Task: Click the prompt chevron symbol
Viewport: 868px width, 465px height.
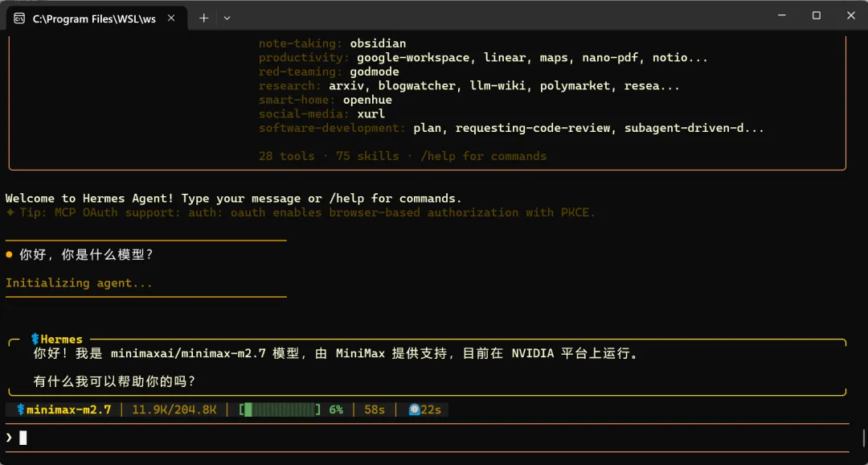Action: (x=9, y=438)
